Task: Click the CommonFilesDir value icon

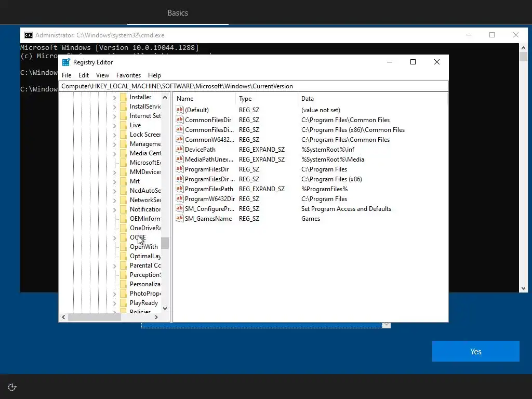Action: [179, 119]
